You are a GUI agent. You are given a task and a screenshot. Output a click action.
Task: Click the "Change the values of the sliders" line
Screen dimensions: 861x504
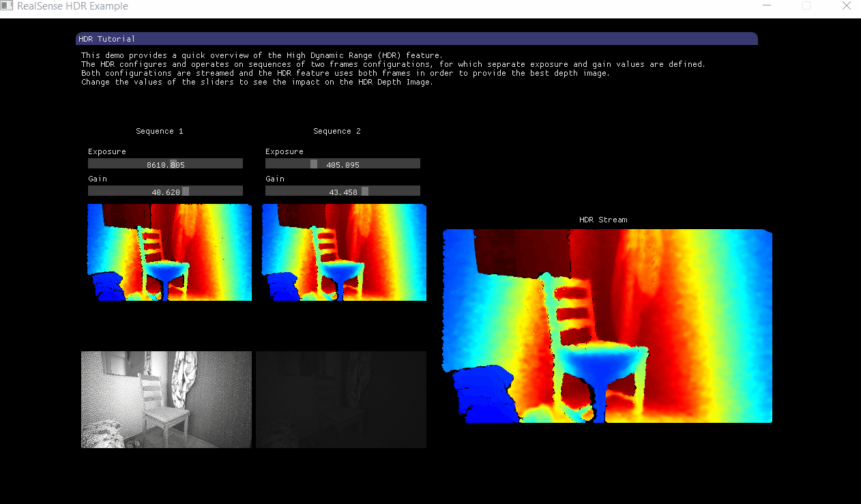(x=257, y=82)
